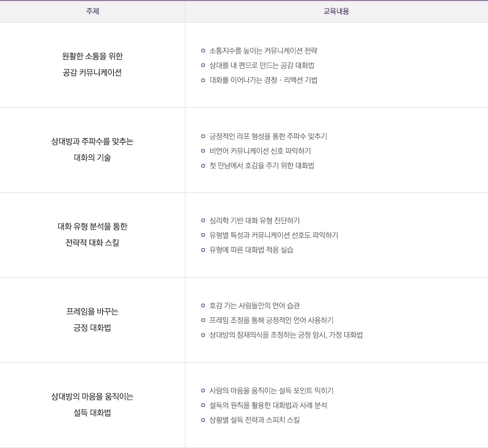Click the text 프레임 조정을 통해 긍정적인 언어 사용하기
The width and height of the screenshot is (488, 448).
point(272,320)
